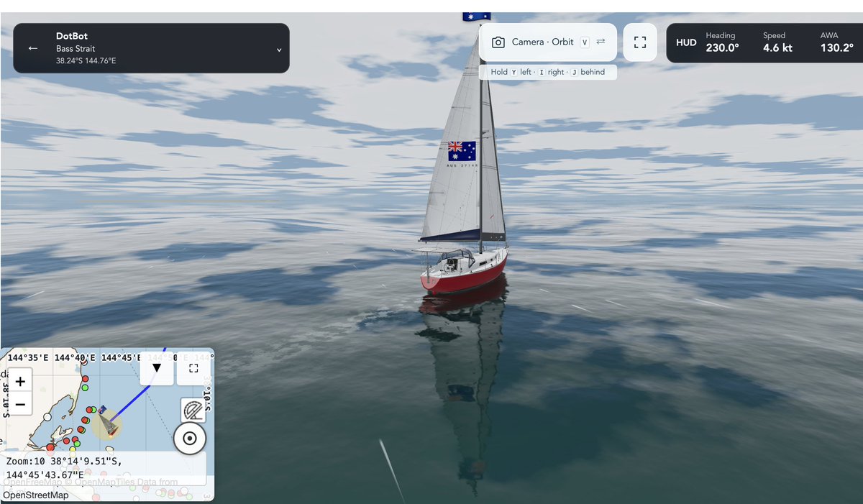Viewport: 863px width, 504px height.
Task: Enter fullscreen via the button beside Camera
Action: (640, 42)
